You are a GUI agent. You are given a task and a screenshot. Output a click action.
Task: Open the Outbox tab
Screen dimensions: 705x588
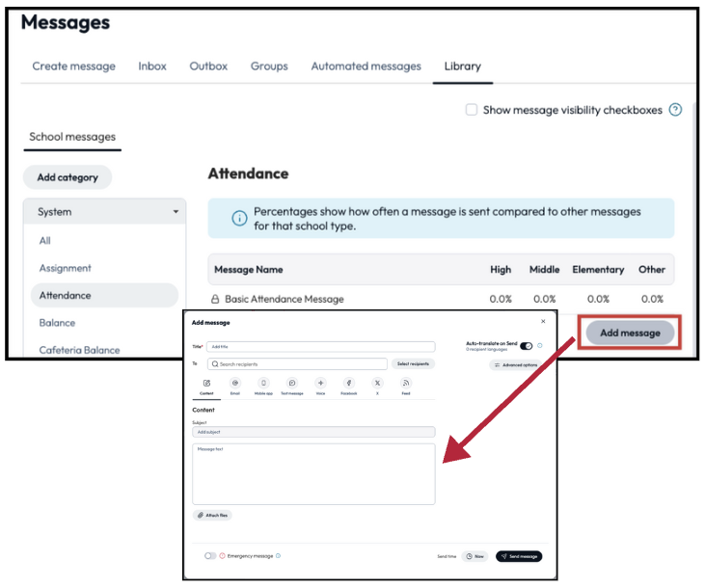[x=208, y=67]
